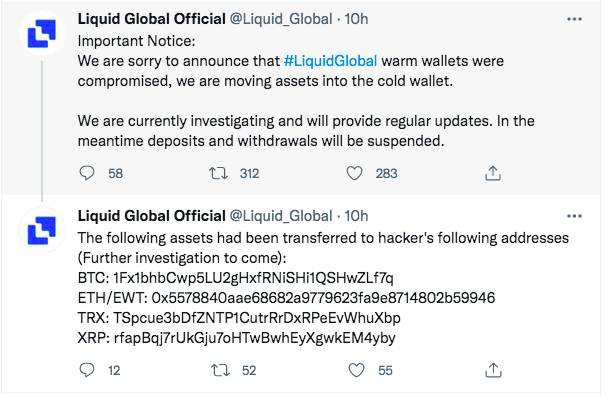Share the Important Notice tweet
This screenshot has width=606, height=395.
493,173
